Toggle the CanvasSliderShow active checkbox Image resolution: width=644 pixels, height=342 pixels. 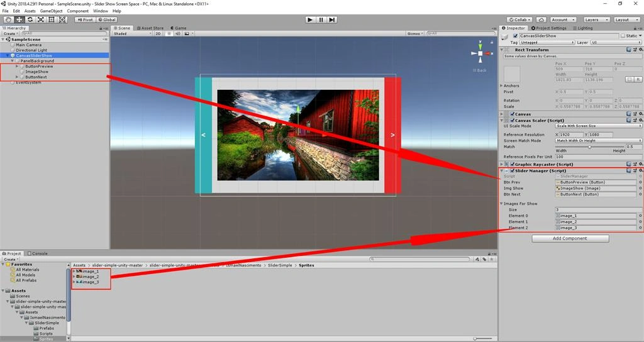[516, 36]
